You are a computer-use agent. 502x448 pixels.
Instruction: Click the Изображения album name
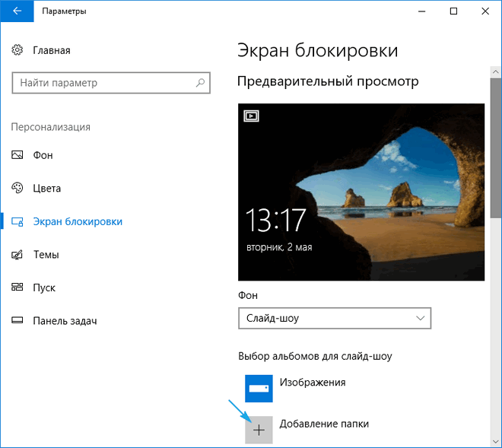[x=313, y=383]
